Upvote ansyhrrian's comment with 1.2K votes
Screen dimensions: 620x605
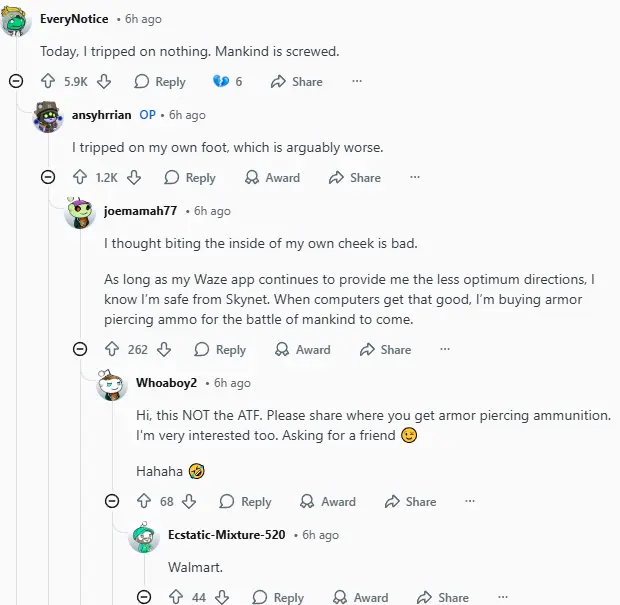(x=80, y=178)
